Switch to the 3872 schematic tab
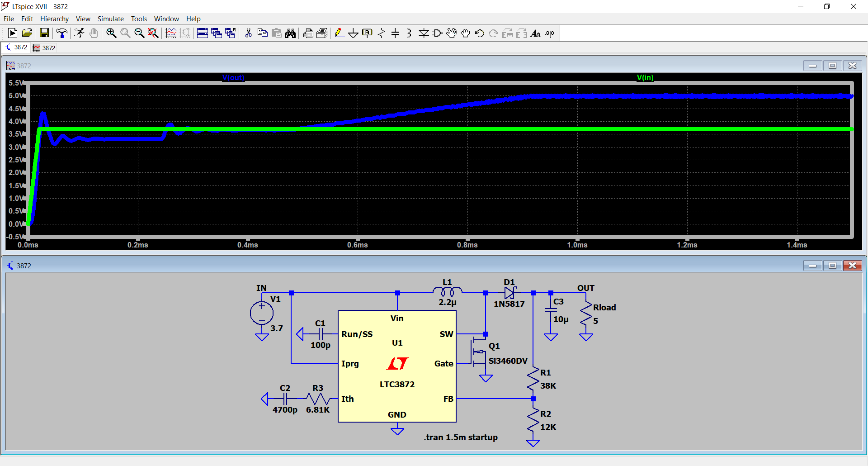 pyautogui.click(x=16, y=48)
